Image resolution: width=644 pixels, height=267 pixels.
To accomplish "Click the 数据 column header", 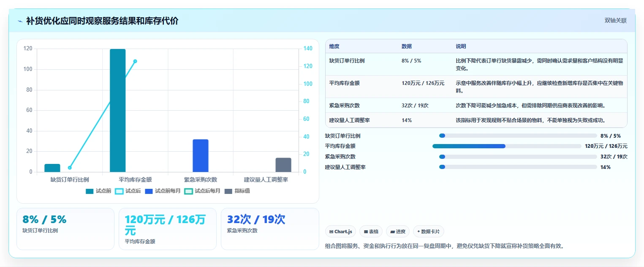I will (x=407, y=46).
